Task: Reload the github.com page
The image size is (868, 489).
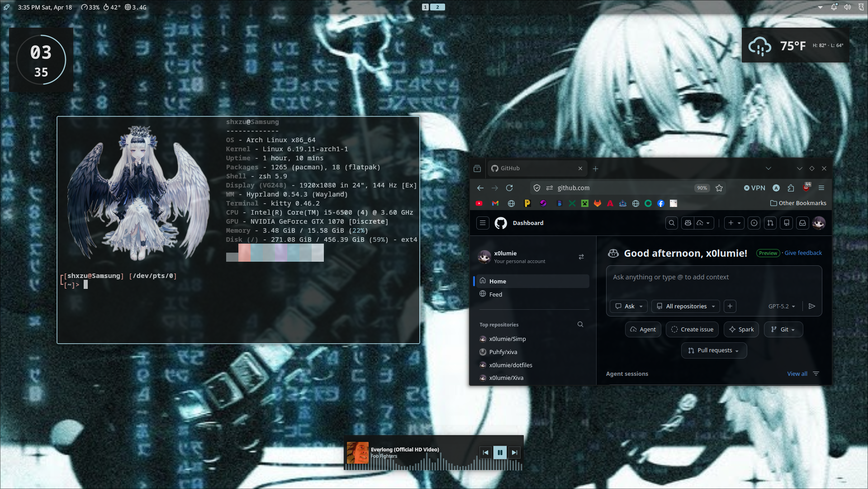Action: coord(509,188)
